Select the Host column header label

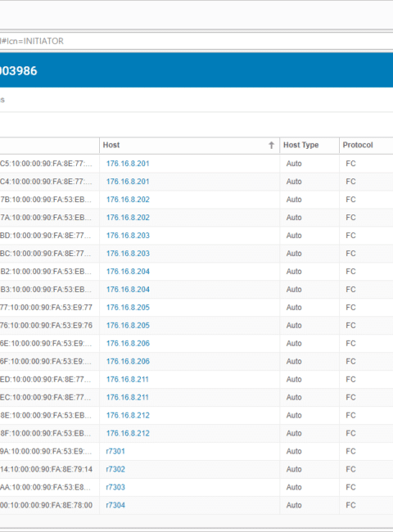(111, 145)
